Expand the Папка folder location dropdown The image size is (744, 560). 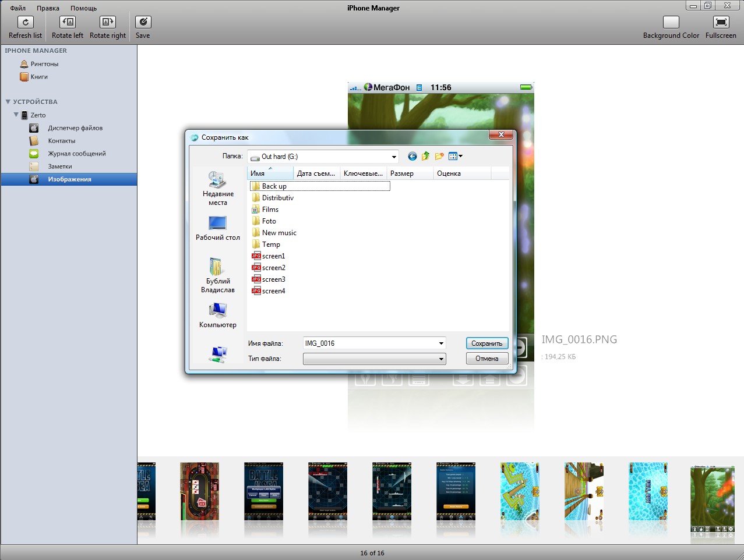click(394, 157)
